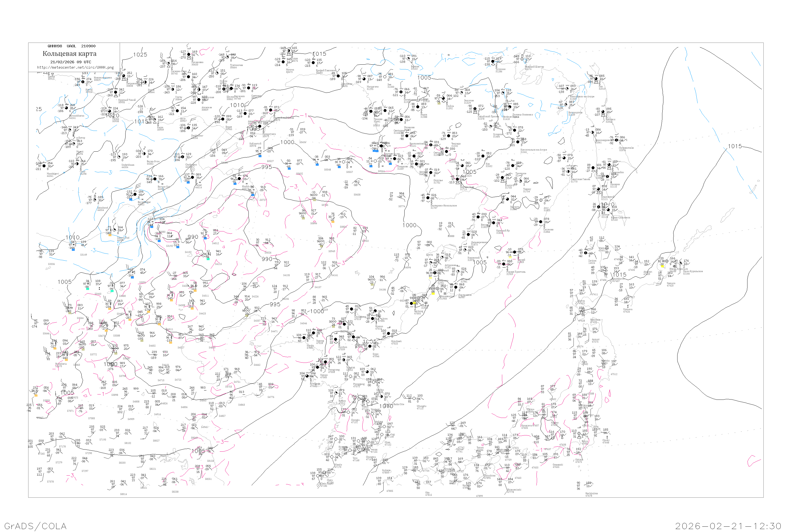Click the Агинское 30859 station label
798x532 pixels.
(x=207, y=109)
